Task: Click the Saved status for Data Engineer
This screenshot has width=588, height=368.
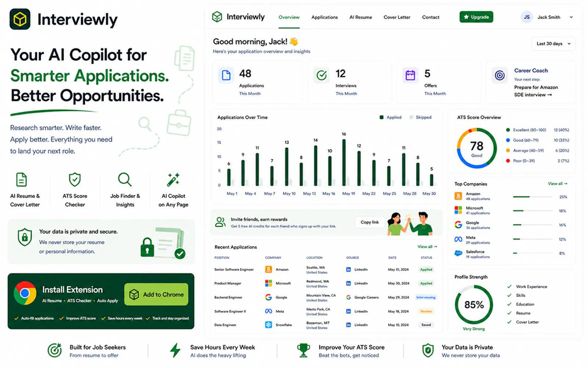Action: click(x=426, y=325)
